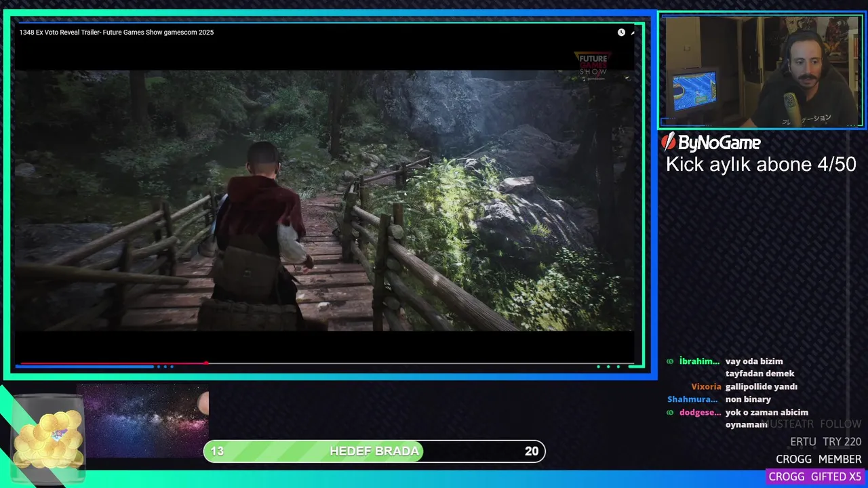Click the ByNoGame sponsor logo
This screenshot has height=488, width=868.
point(711,142)
